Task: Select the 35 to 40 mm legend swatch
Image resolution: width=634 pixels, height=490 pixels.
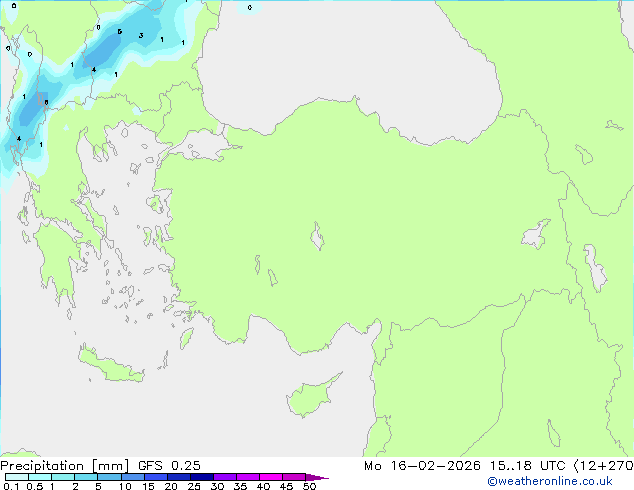Action: 248,477
